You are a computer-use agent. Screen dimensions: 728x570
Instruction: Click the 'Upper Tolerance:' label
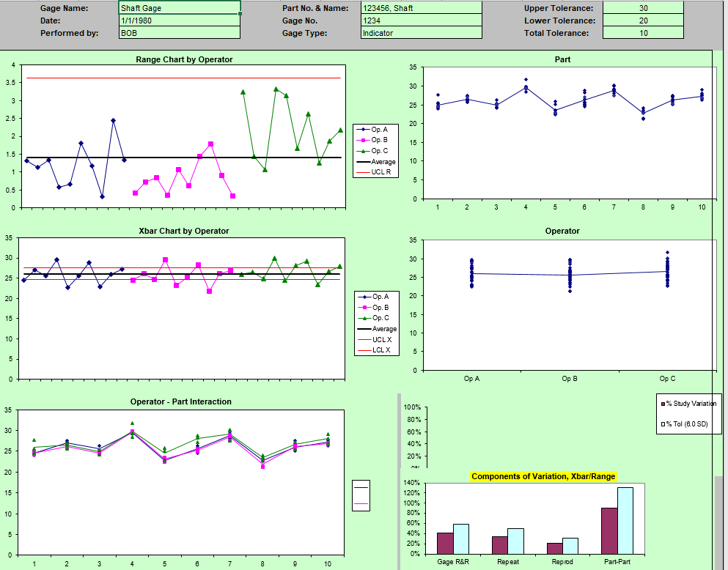[x=559, y=8]
